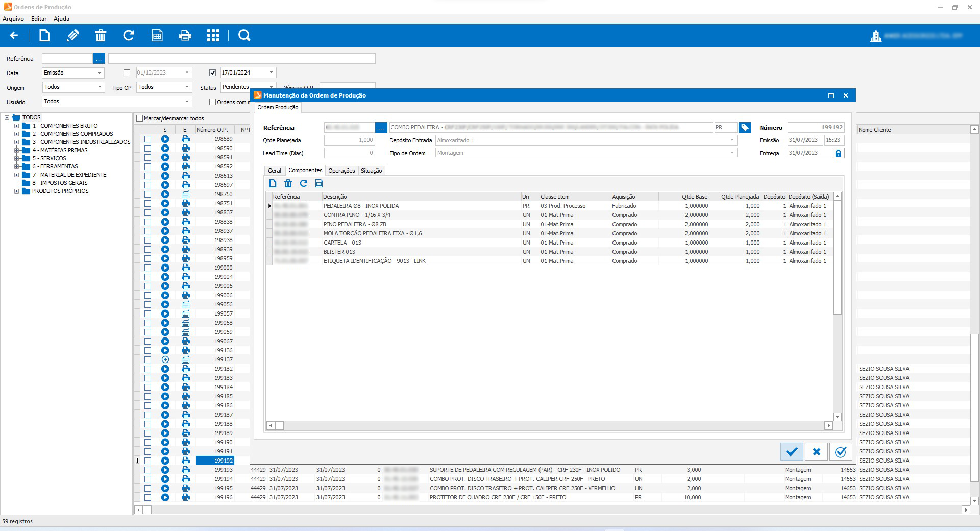This screenshot has width=980, height=531.
Task: Click the keyboard-style icon for order 198750
Action: [x=185, y=194]
